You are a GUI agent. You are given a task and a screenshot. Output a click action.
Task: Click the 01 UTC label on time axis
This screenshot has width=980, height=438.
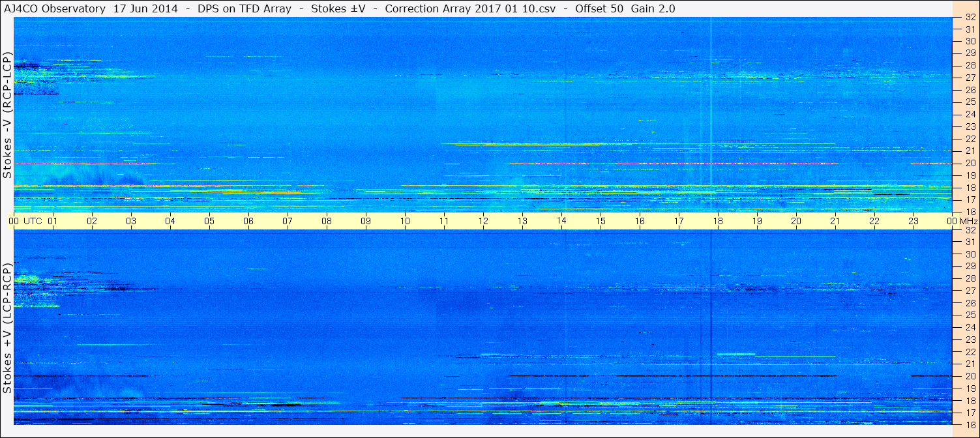(x=53, y=221)
